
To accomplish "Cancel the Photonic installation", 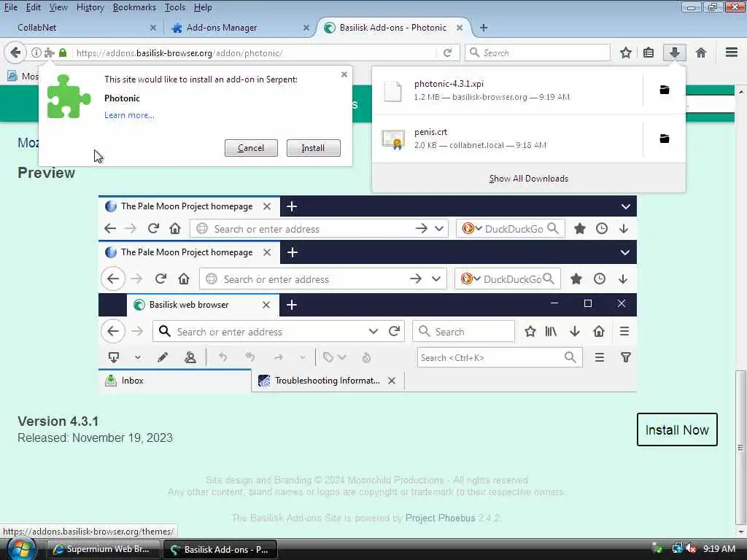I will pyautogui.click(x=251, y=148).
